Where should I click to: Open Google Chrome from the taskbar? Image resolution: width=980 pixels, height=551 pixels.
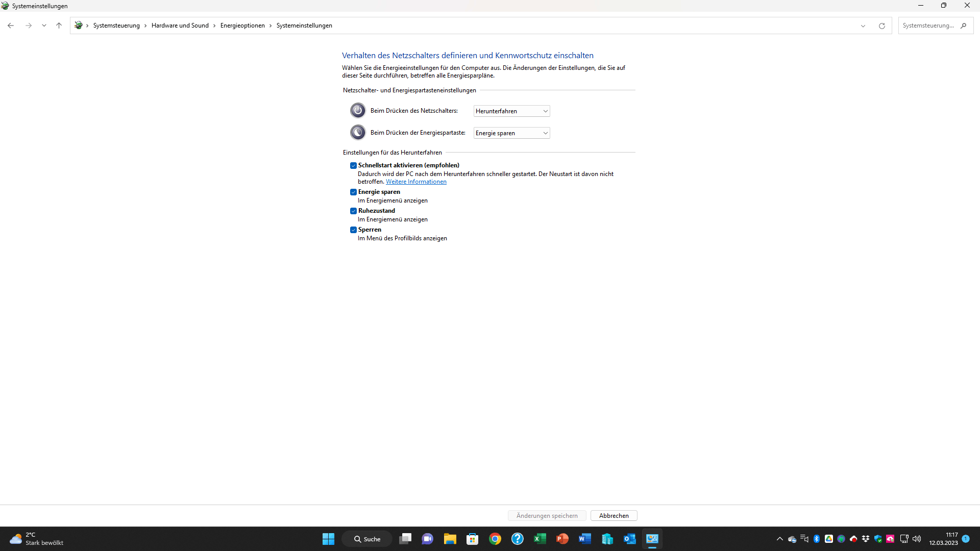tap(495, 539)
